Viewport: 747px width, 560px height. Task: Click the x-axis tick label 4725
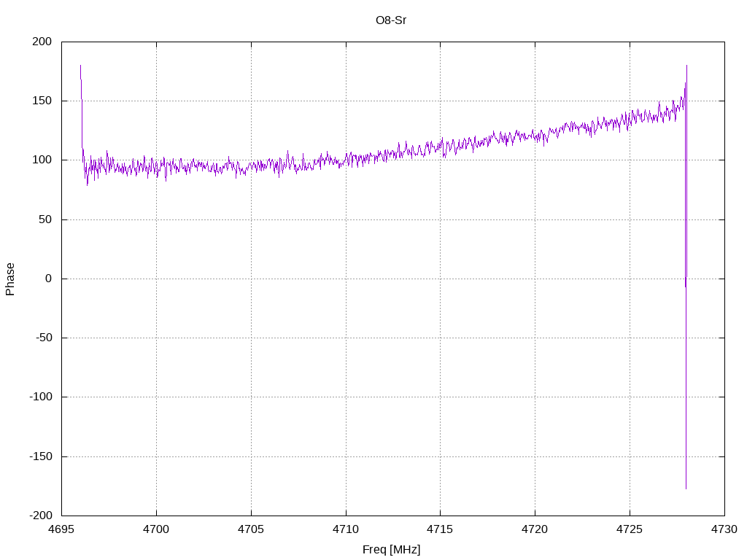[630, 529]
